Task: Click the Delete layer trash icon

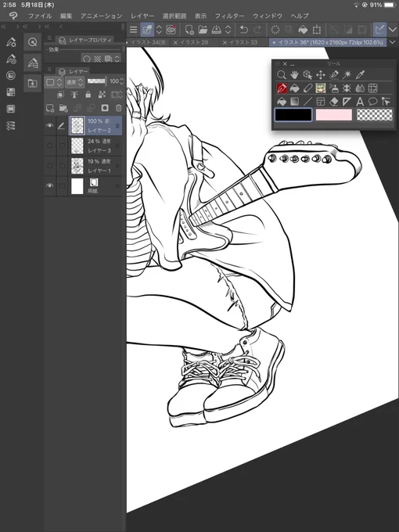Action: pyautogui.click(x=118, y=108)
